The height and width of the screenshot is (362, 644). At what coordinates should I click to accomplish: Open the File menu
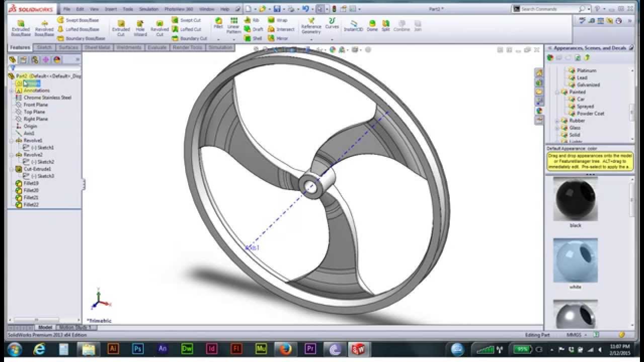tap(66, 9)
